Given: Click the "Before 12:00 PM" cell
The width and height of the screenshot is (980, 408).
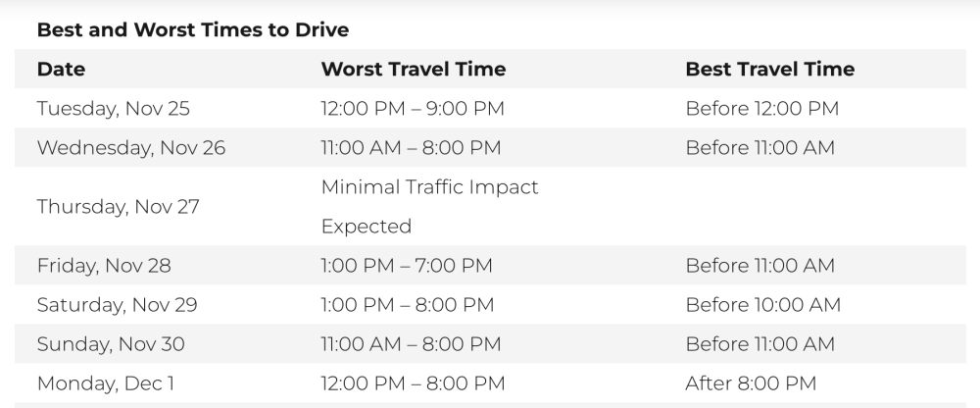Looking at the screenshot, I should pos(761,108).
